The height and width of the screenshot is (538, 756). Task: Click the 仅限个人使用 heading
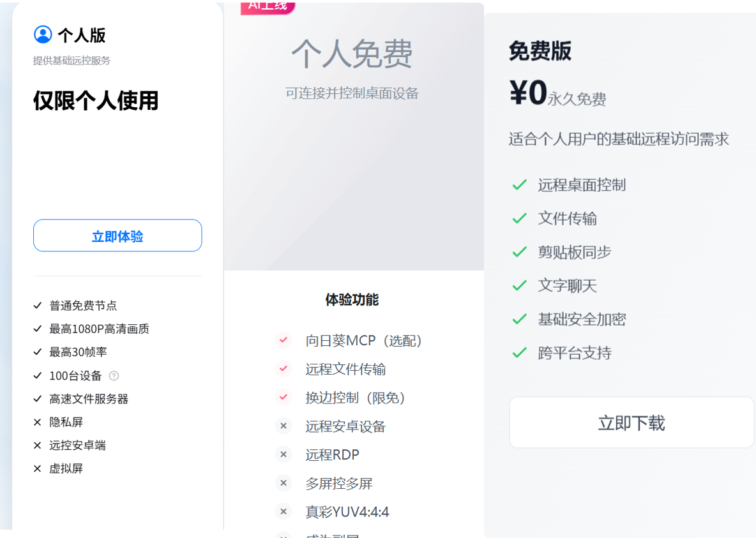pyautogui.click(x=96, y=100)
